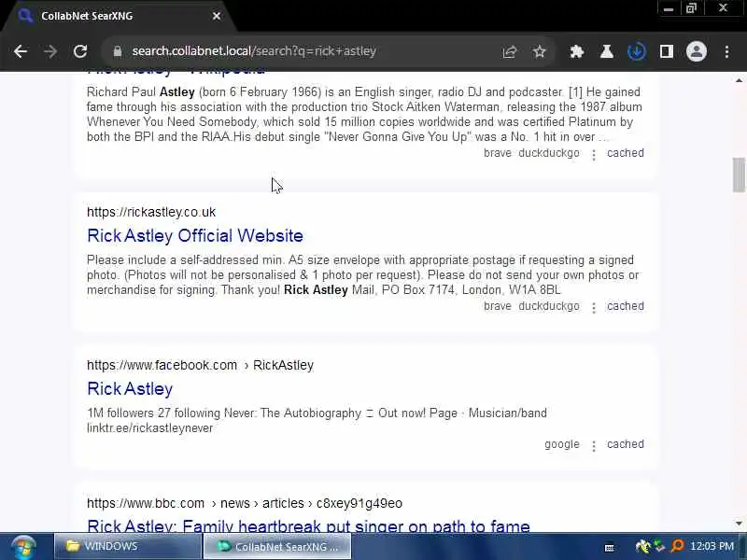Open the Chrome Labs flask icon
The width and height of the screenshot is (747, 560).
(606, 51)
